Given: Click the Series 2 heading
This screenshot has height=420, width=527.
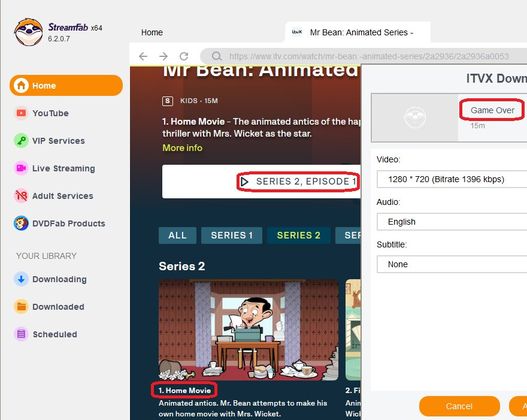Looking at the screenshot, I should pos(182,267).
